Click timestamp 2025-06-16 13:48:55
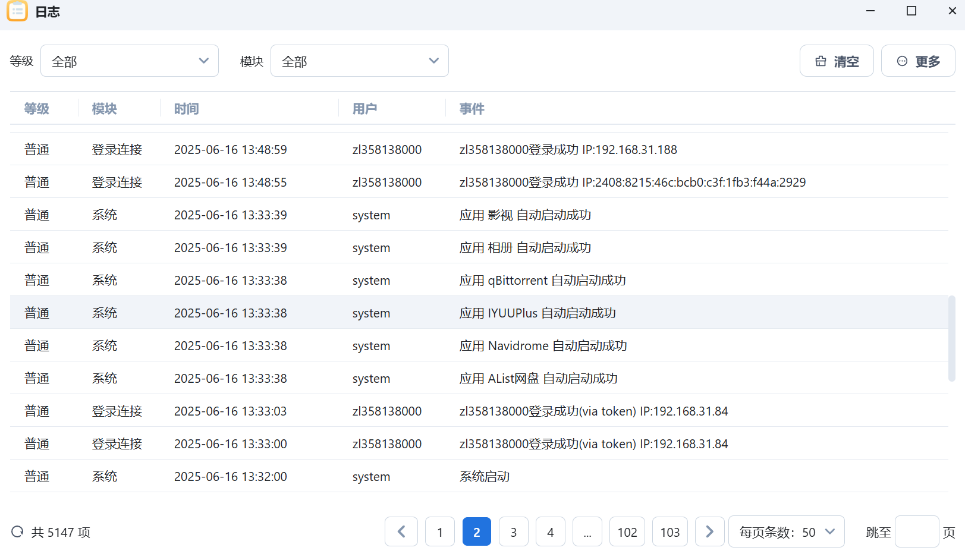Screen dimensions: 965x560 [231, 182]
